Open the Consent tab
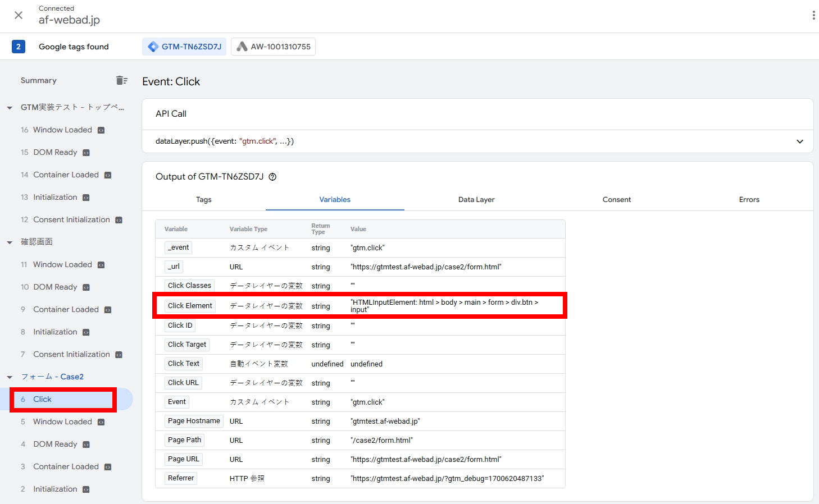Image resolution: width=819 pixels, height=504 pixels. 616,200
